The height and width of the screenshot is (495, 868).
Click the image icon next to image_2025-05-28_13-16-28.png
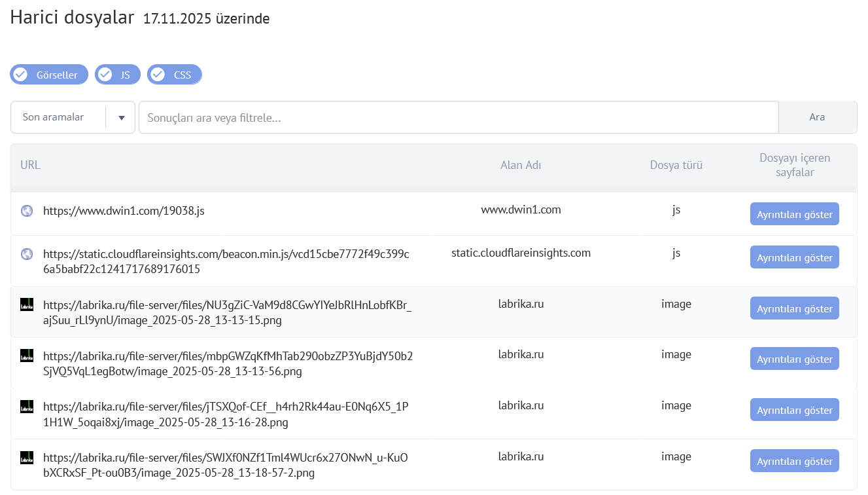[26, 406]
